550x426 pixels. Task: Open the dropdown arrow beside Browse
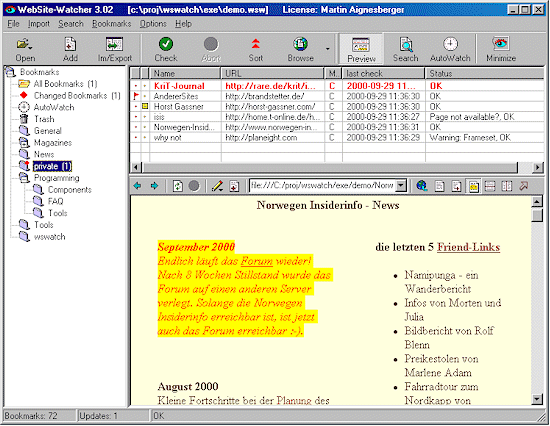coord(328,49)
